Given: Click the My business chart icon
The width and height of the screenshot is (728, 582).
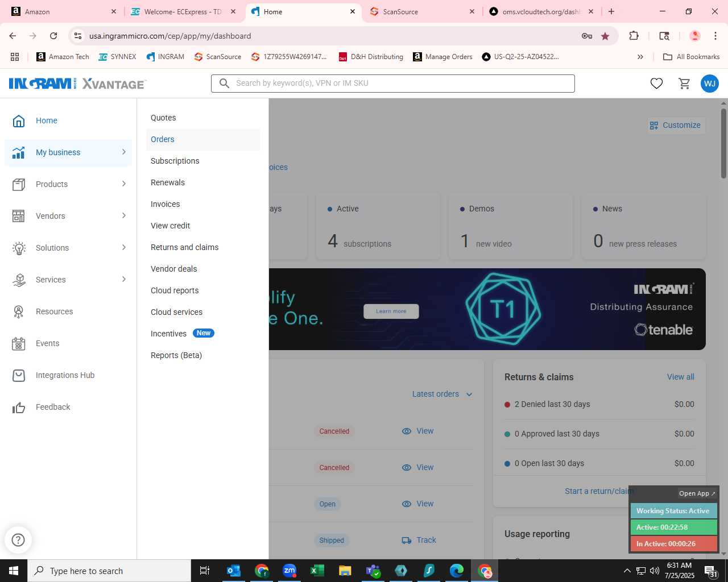Looking at the screenshot, I should 19,152.
